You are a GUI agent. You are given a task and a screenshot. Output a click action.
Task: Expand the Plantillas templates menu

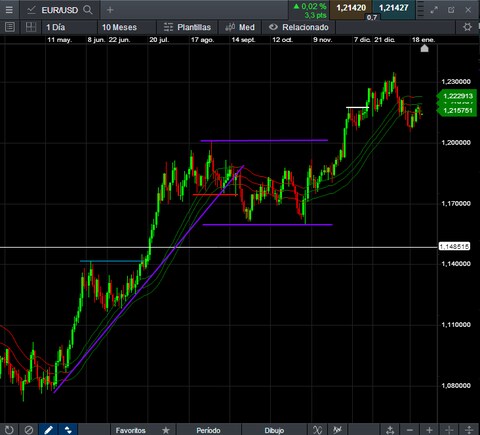point(187,27)
